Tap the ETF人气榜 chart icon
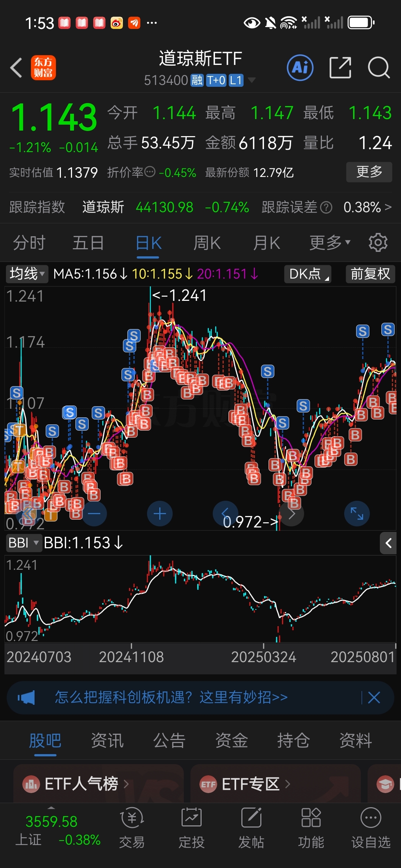The image size is (401, 868). (x=31, y=784)
